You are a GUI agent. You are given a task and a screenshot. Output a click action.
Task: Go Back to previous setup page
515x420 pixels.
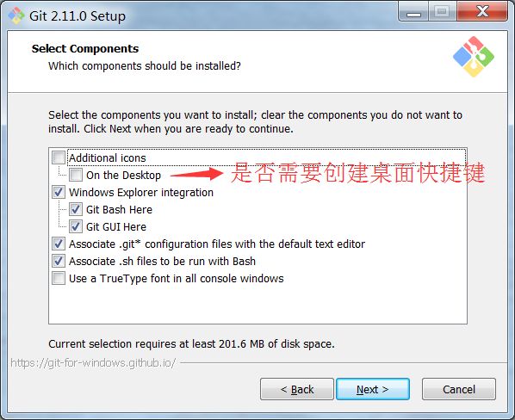tap(297, 389)
